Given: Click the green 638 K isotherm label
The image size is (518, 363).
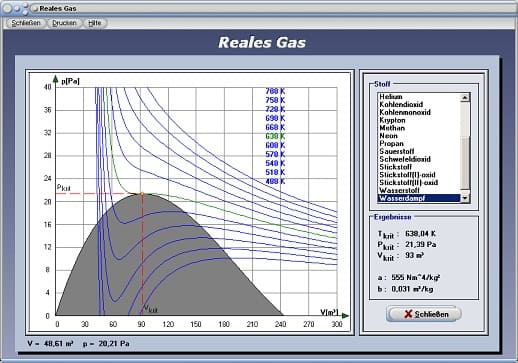Looking at the screenshot, I should (275, 136).
